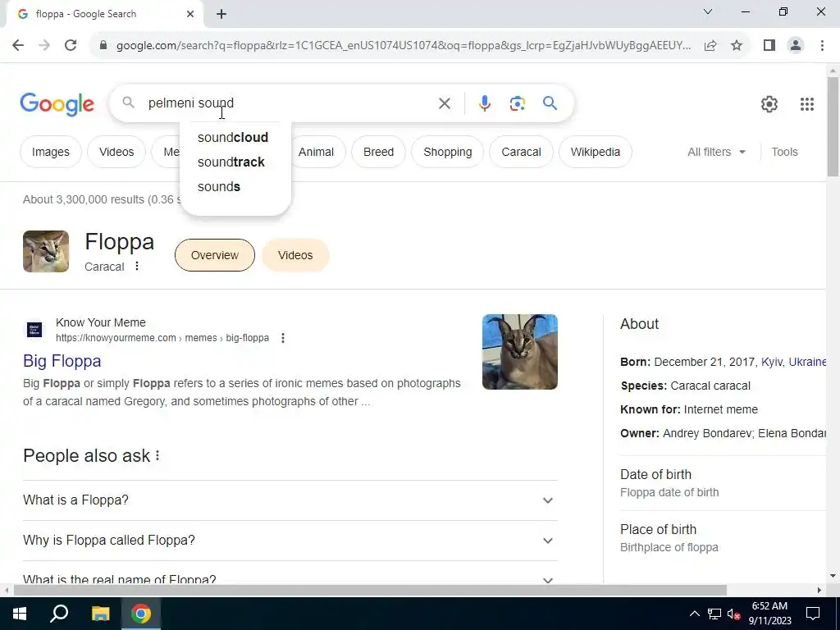Show hidden system tray icons

coord(694,614)
